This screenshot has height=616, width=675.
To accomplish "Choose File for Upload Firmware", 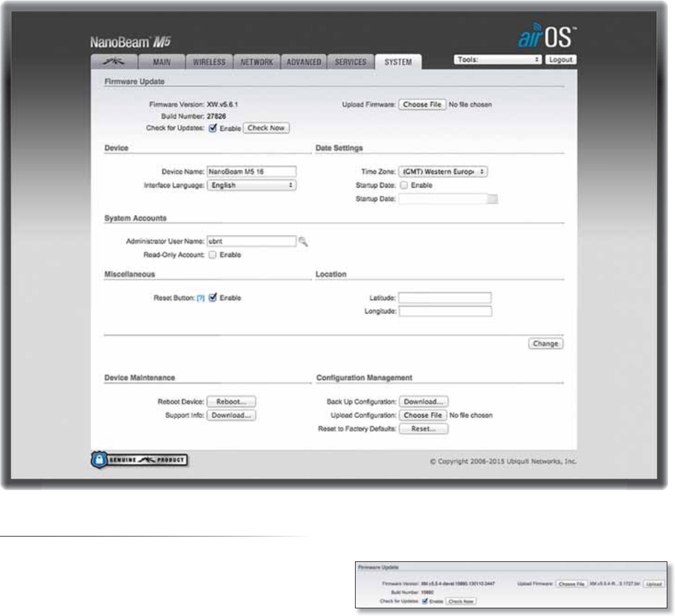I will coord(422,104).
